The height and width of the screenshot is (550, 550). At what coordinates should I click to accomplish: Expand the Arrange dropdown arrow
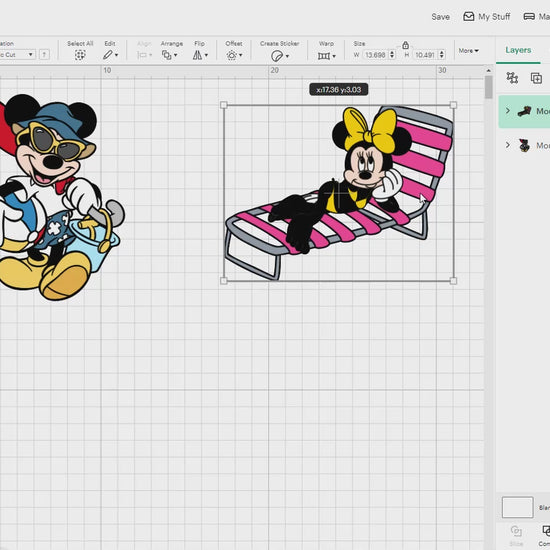coord(175,55)
